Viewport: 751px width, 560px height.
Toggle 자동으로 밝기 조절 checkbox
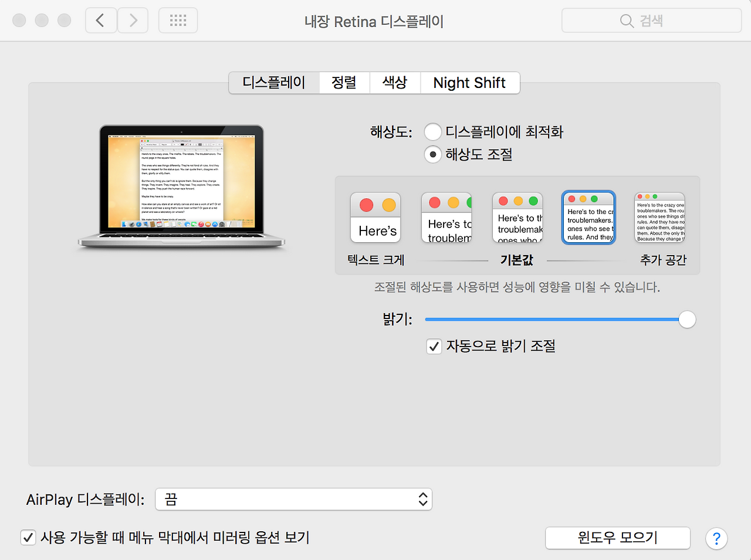(434, 347)
